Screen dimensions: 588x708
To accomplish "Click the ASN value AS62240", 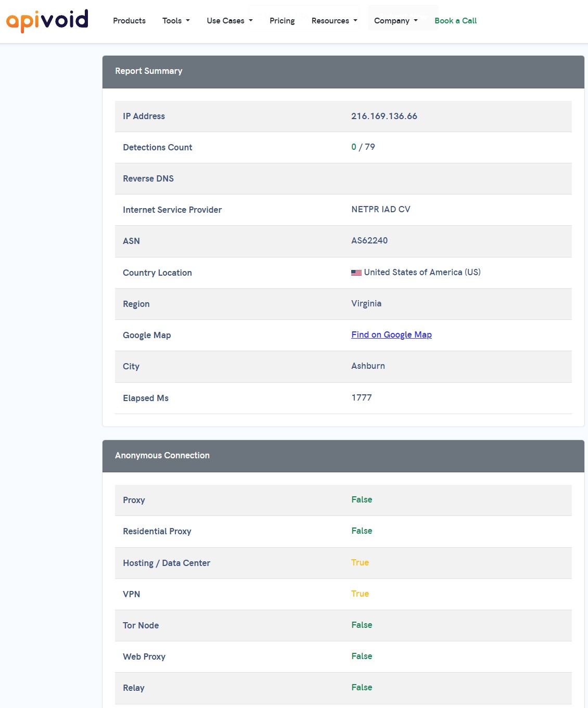I will [x=369, y=240].
